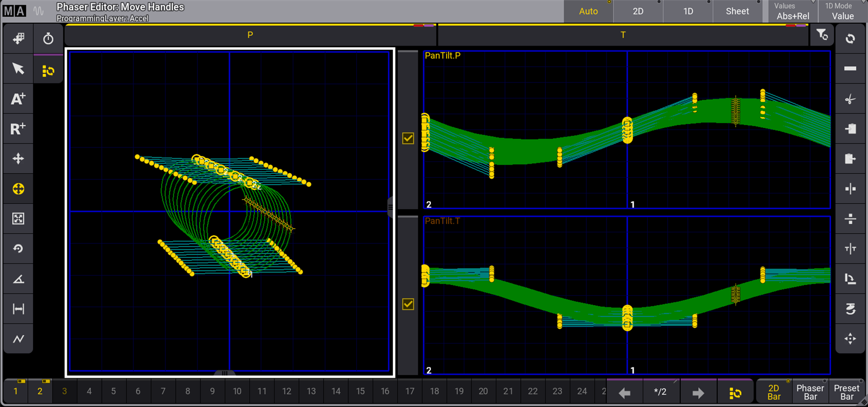868x407 pixels.
Task: Open the 1D Mode Value dropdown
Action: coord(843,11)
